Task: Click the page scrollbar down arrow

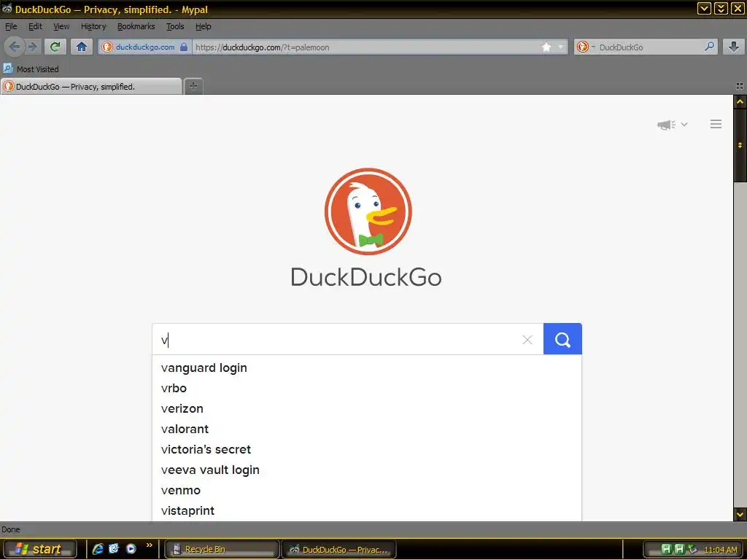Action: (740, 514)
